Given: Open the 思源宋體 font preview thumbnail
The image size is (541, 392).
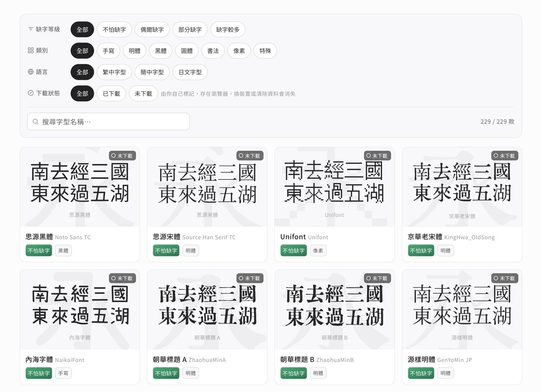Looking at the screenshot, I should coord(207,187).
